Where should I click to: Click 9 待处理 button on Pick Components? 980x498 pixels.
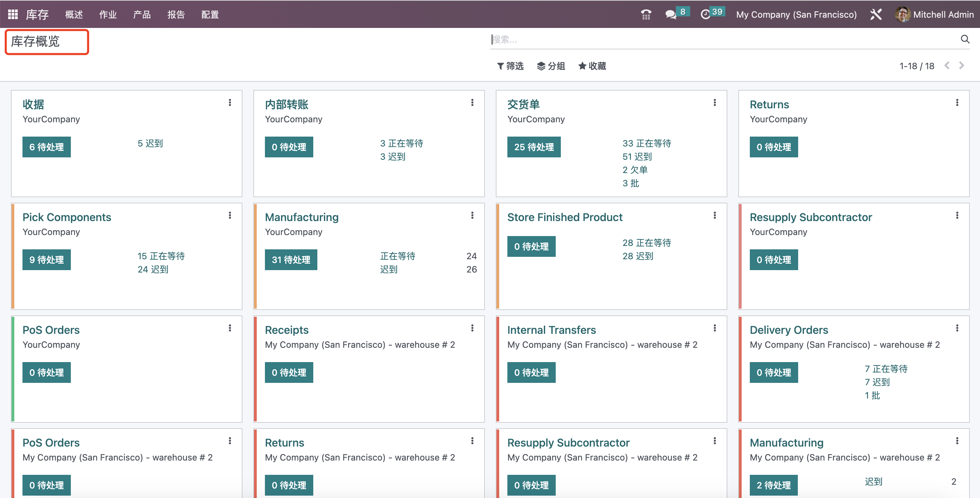(x=46, y=260)
